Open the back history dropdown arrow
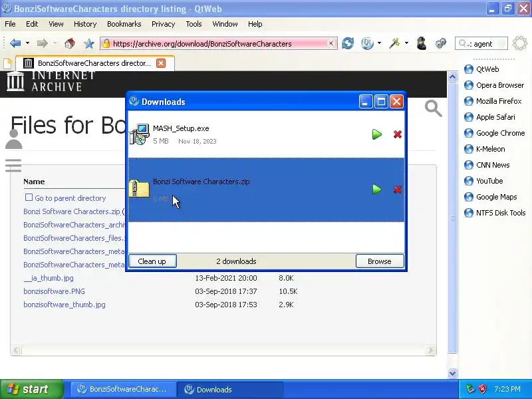This screenshot has height=399, width=532. [27, 43]
